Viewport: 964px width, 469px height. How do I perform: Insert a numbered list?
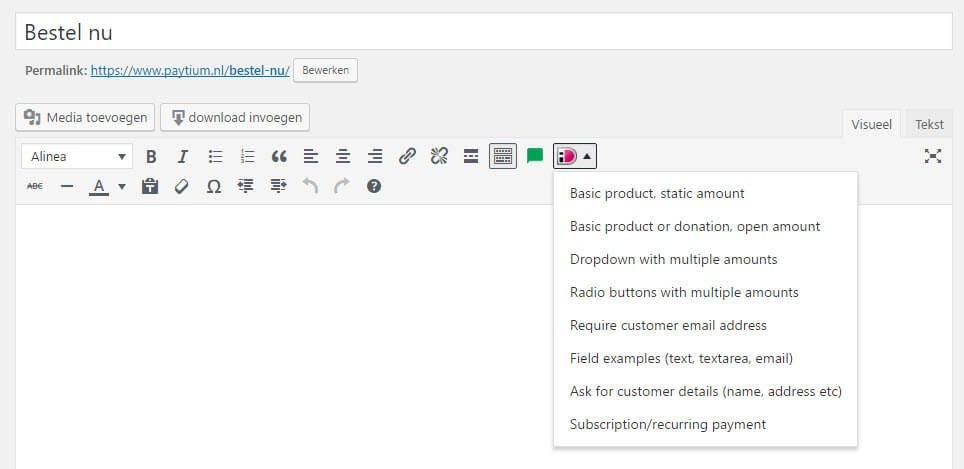(x=247, y=156)
